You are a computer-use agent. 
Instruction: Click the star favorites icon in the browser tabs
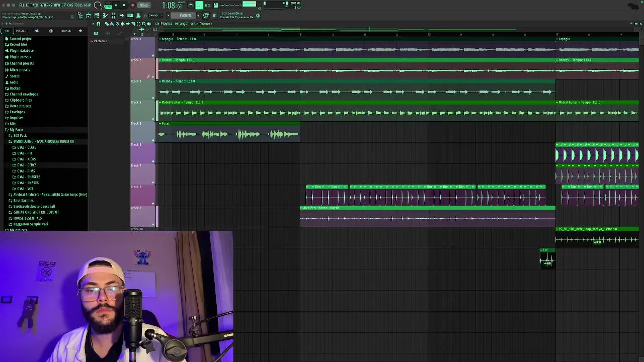coord(80,31)
